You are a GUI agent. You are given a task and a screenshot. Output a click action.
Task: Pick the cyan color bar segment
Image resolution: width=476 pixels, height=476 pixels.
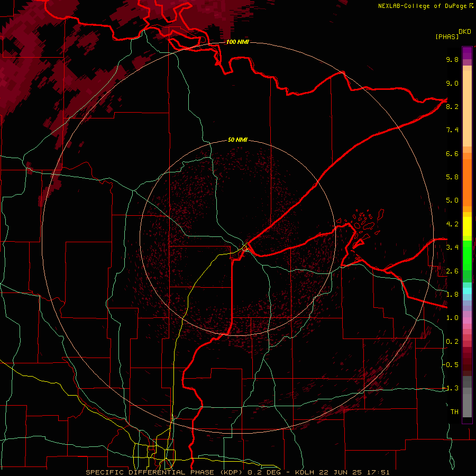pos(467,291)
